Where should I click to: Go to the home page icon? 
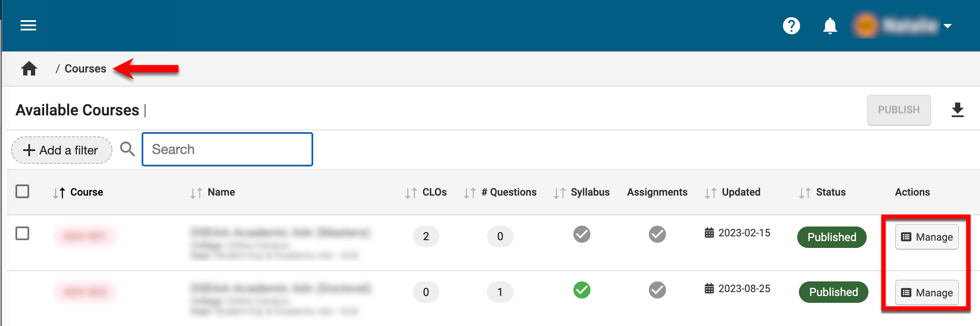[29, 69]
